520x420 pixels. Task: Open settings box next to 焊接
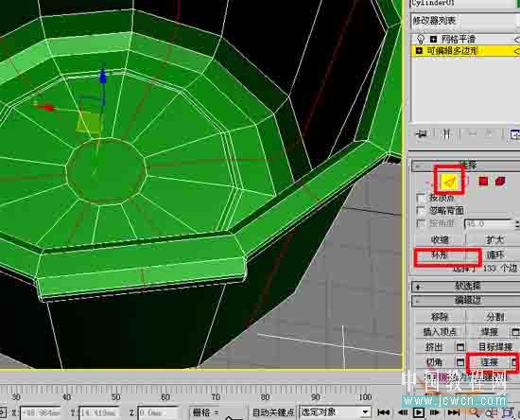coord(515,332)
